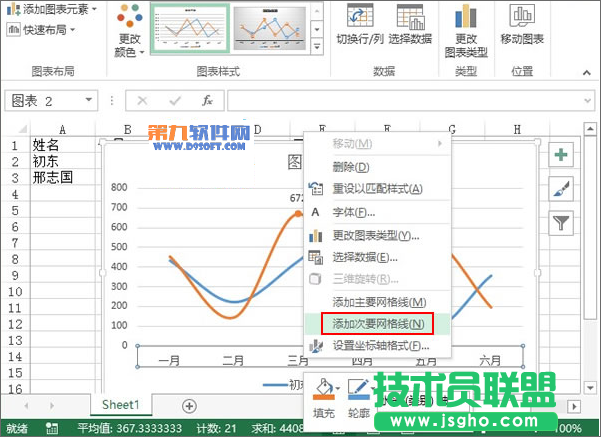Select the gray-background chart style thumbnail
Image resolution: width=601 pixels, height=437 pixels.
270,28
